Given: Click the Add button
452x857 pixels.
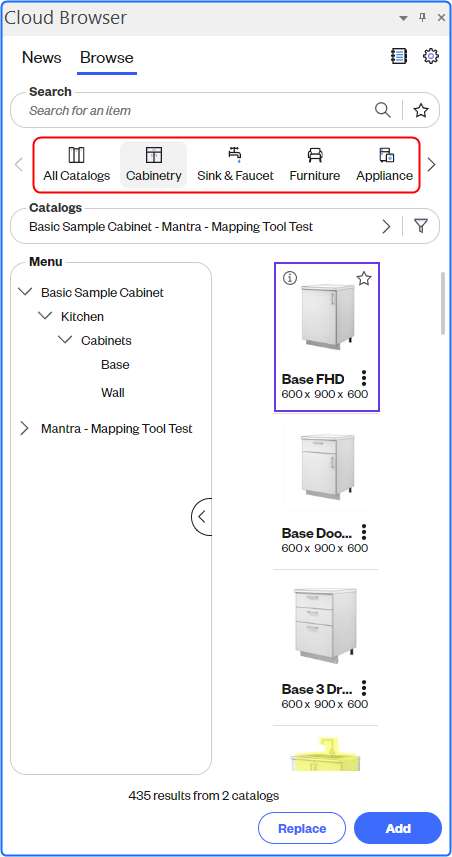Looking at the screenshot, I should [398, 828].
